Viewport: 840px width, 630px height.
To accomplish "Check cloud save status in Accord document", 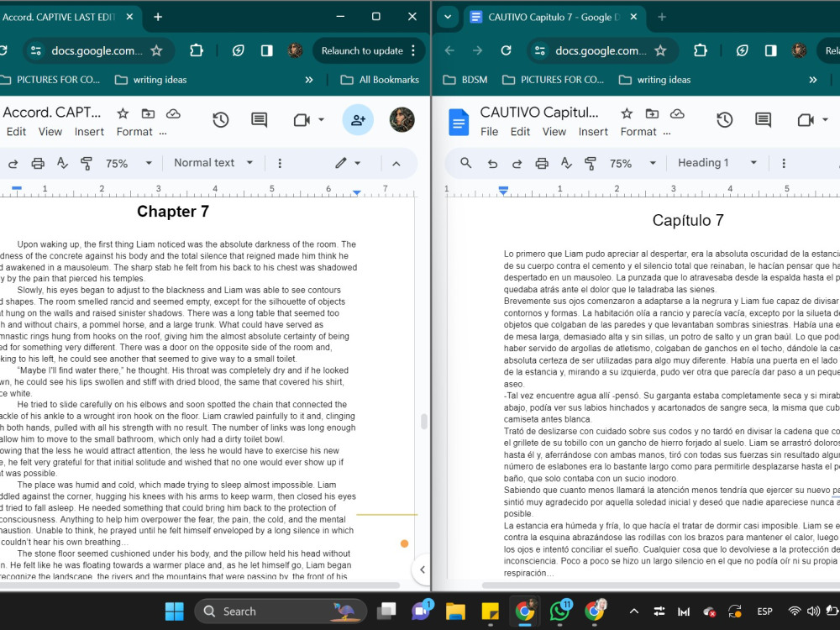I will pyautogui.click(x=173, y=113).
